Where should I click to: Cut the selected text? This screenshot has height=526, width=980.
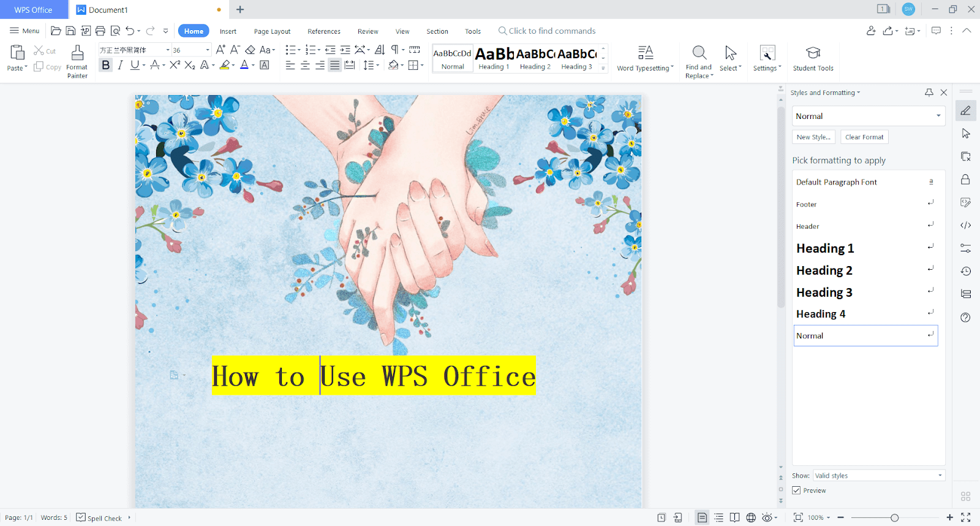tap(45, 51)
